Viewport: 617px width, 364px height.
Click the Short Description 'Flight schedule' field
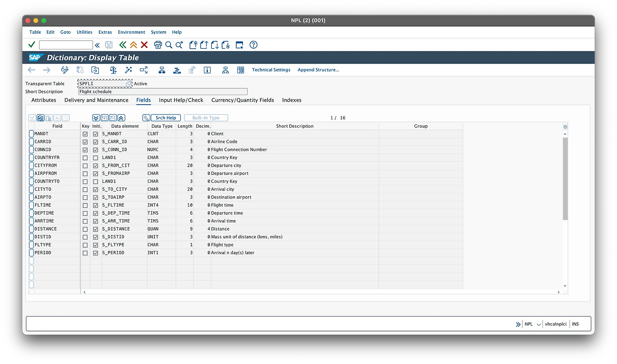163,91
